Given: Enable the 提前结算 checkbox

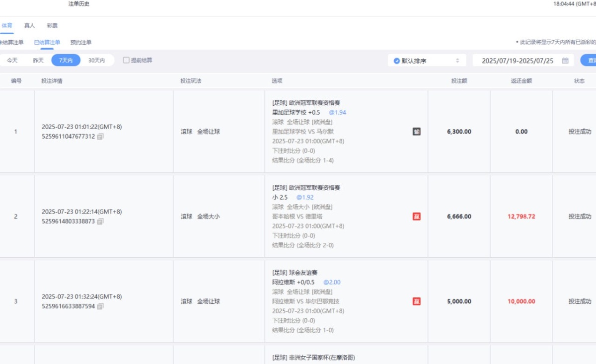Looking at the screenshot, I should tap(126, 60).
